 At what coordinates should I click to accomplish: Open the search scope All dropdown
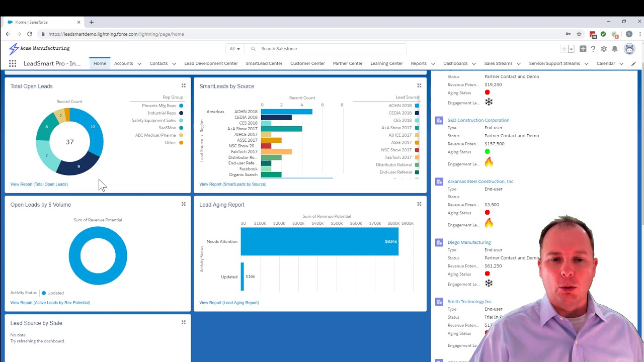coord(234,49)
